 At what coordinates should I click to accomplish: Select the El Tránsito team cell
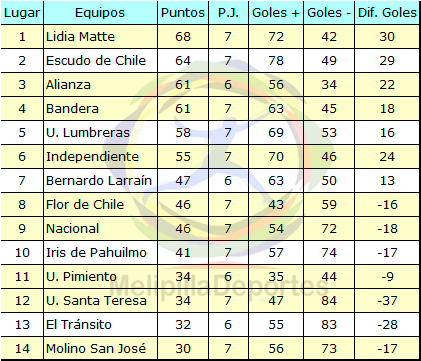[x=100, y=325]
